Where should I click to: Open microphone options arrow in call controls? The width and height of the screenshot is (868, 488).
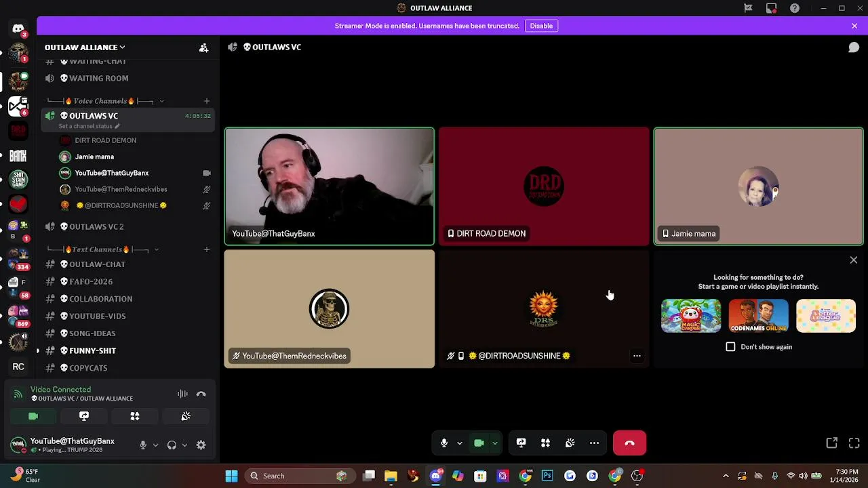click(459, 443)
